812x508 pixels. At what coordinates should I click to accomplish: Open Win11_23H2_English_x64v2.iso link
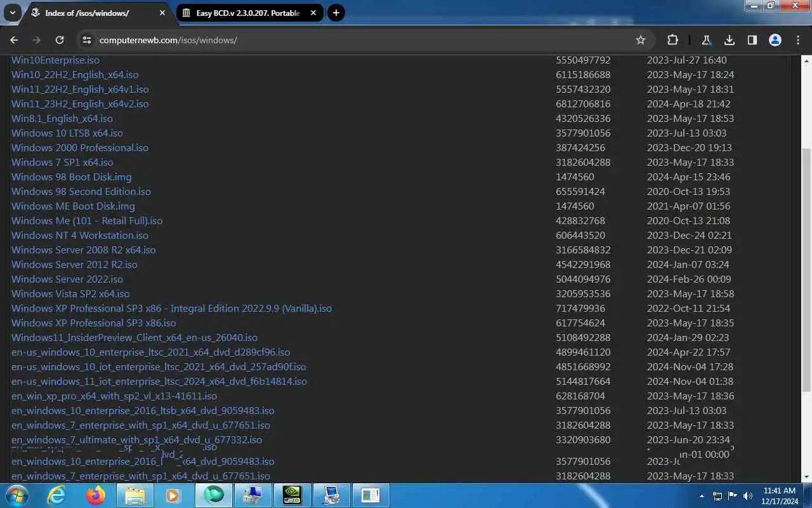click(x=80, y=104)
